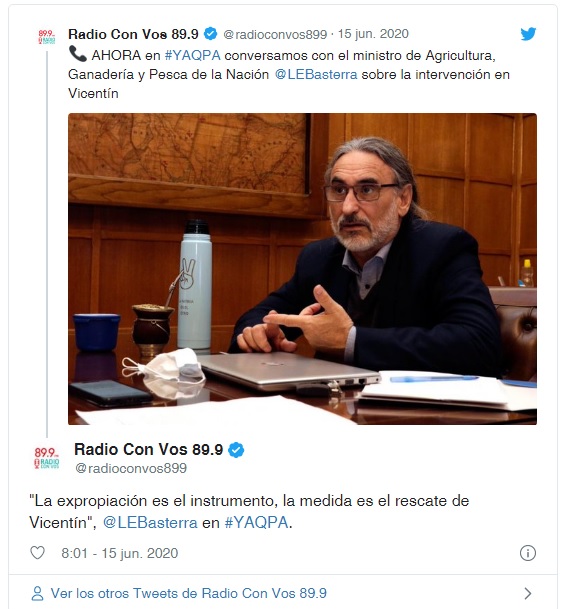
Task: Click the top Radio Con Vos 89.9 name
Action: [x=133, y=34]
